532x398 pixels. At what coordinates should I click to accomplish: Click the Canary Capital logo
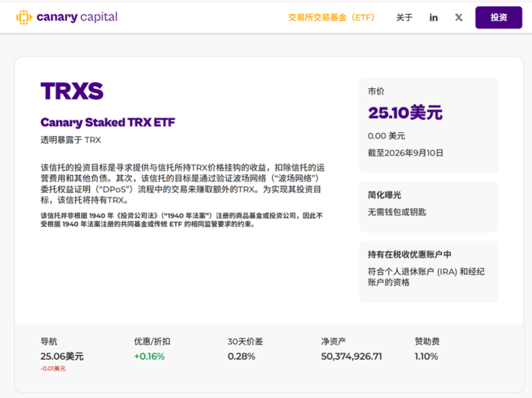click(x=66, y=17)
